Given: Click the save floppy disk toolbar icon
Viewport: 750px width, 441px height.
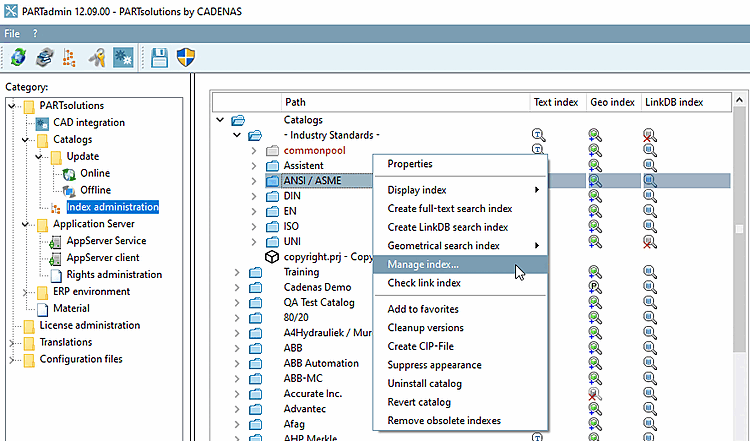Looking at the screenshot, I should pos(159,57).
